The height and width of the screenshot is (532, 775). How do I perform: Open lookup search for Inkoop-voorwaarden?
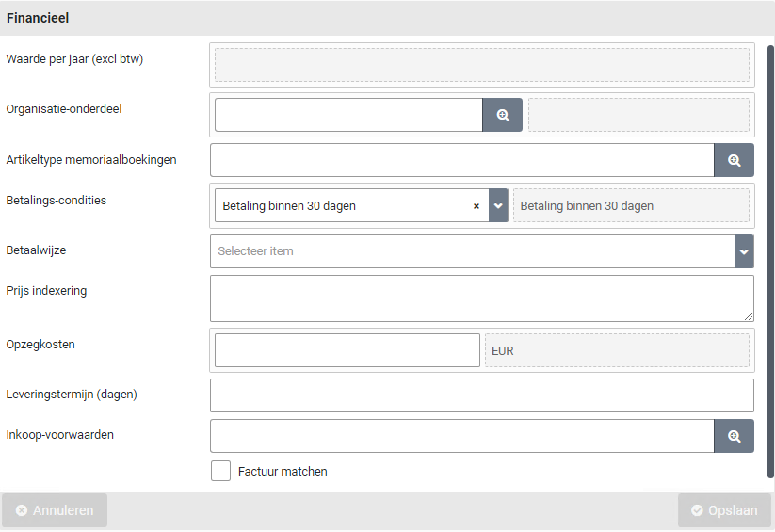click(734, 436)
